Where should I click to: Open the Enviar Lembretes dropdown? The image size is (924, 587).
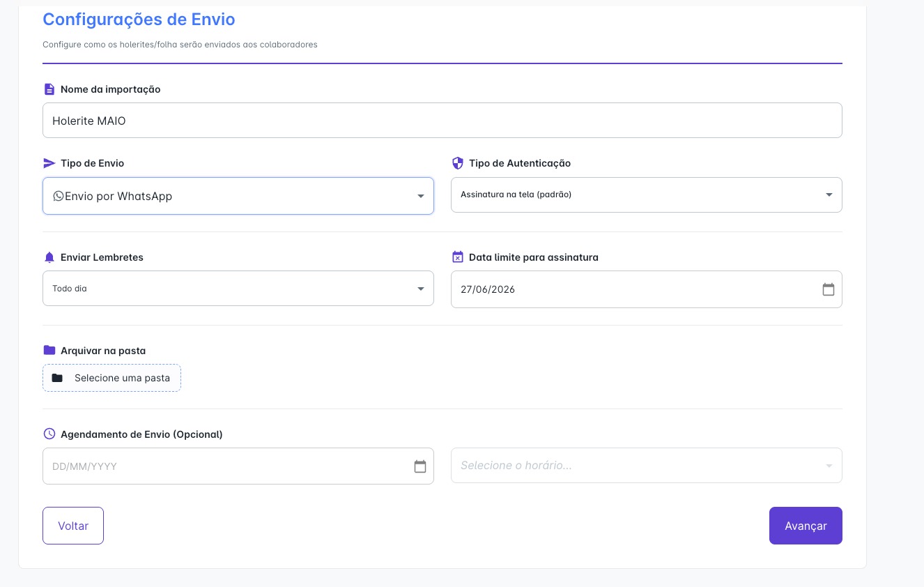238,289
